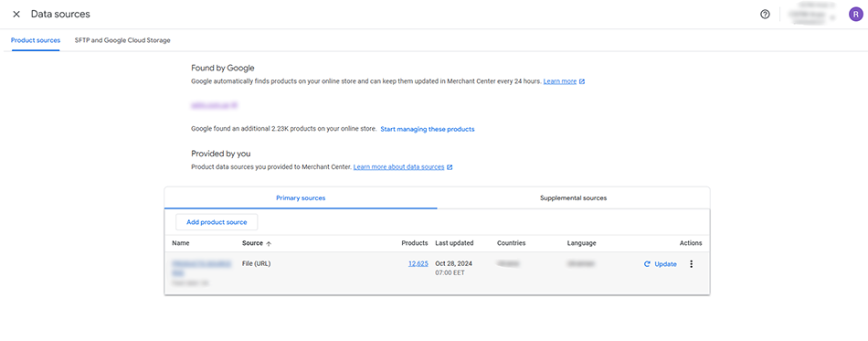
Task: Switch to SFTP and Google Cloud Storage tab
Action: (122, 40)
